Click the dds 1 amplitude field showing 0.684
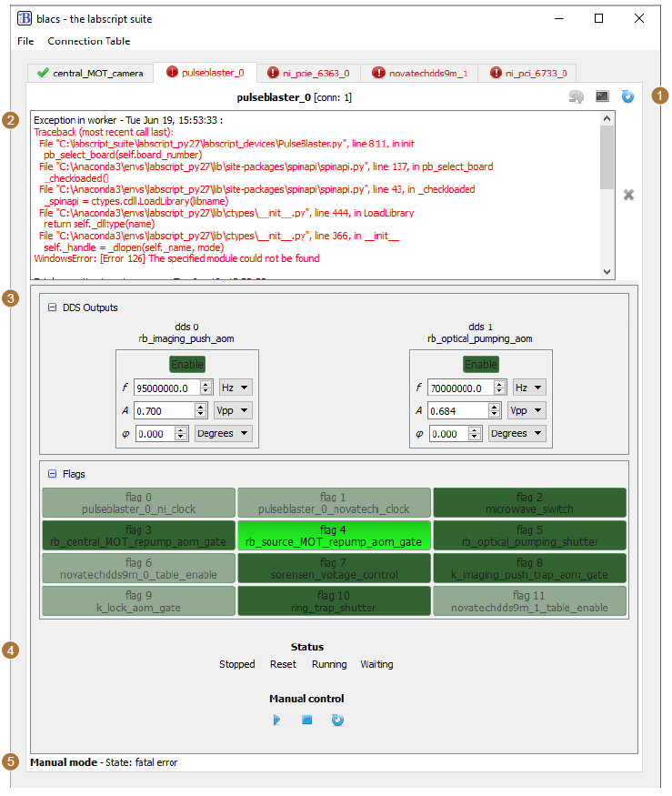 [x=458, y=410]
